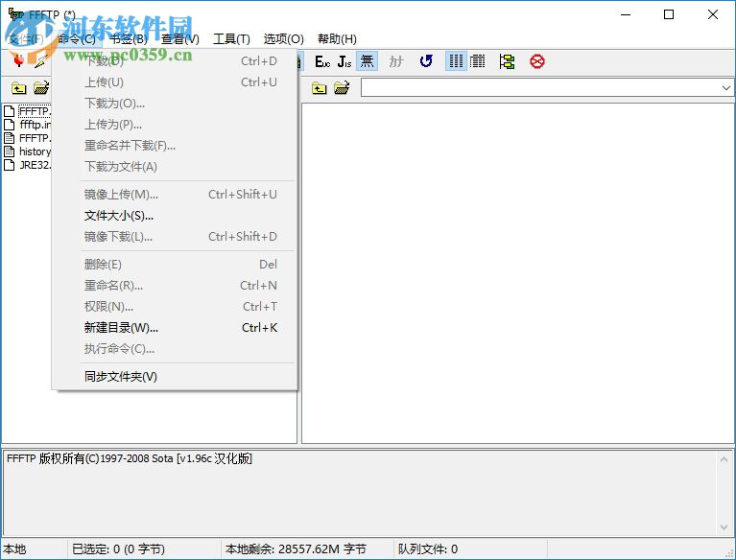Viewport: 736px width, 560px height.
Task: Choose 下载为文件(A) menu entry
Action: (x=175, y=167)
